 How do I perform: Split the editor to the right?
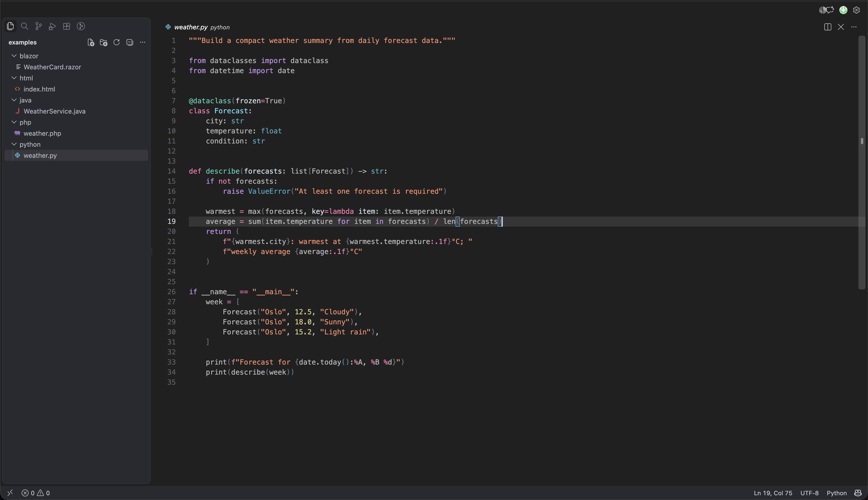828,27
